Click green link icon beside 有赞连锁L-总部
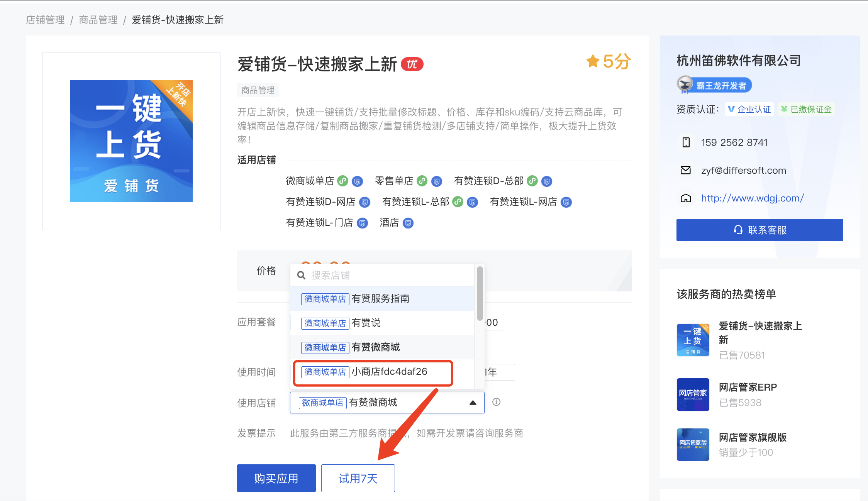The width and height of the screenshot is (868, 501). (458, 202)
